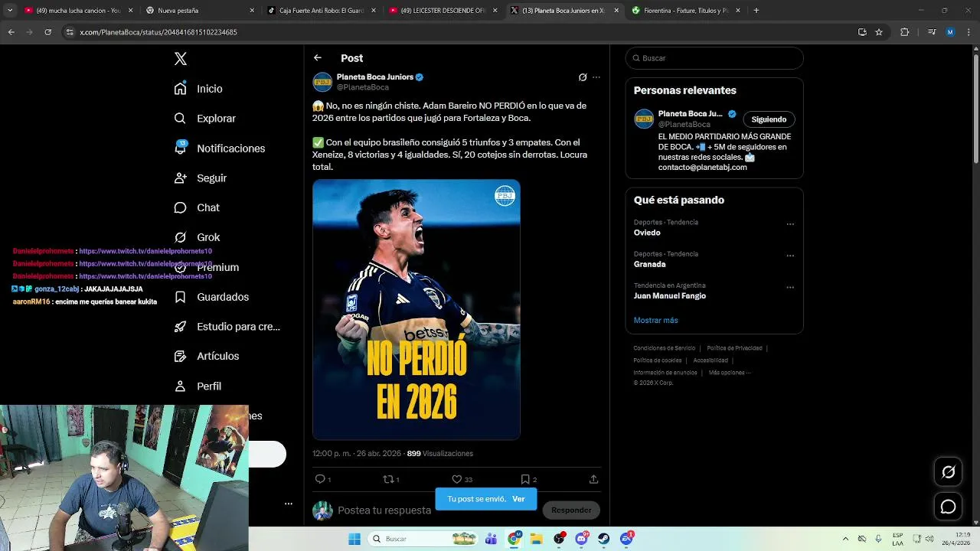Show hidden system tray icons chevron
This screenshot has height=551, width=980.
click(x=845, y=539)
